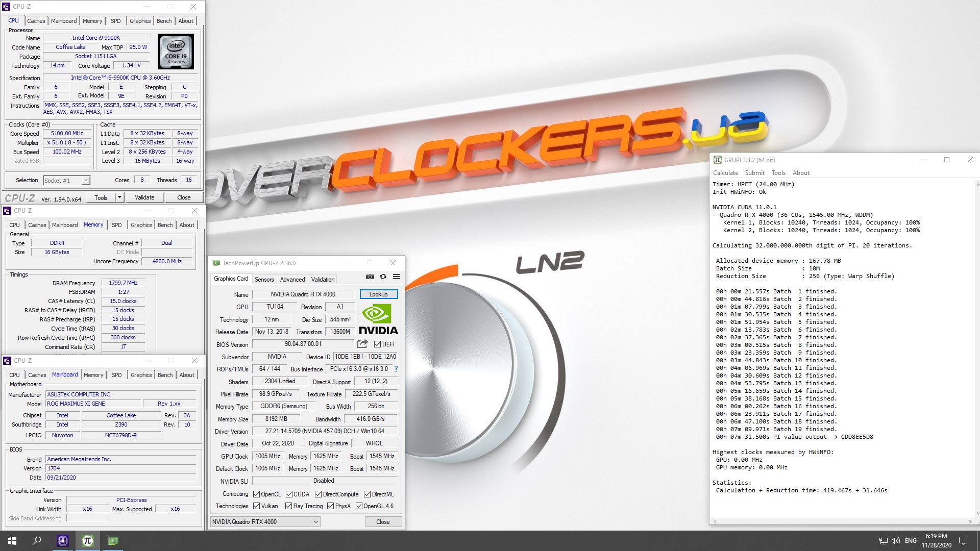980x551 pixels.
Task: Toggle the UEFI checkbox in GPU-Z
Action: 377,344
